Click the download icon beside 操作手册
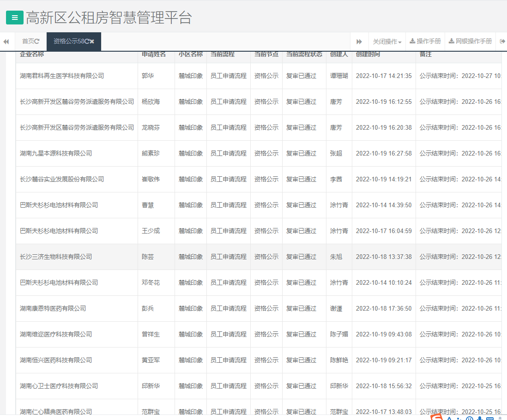The height and width of the screenshot is (420, 507). tap(412, 41)
